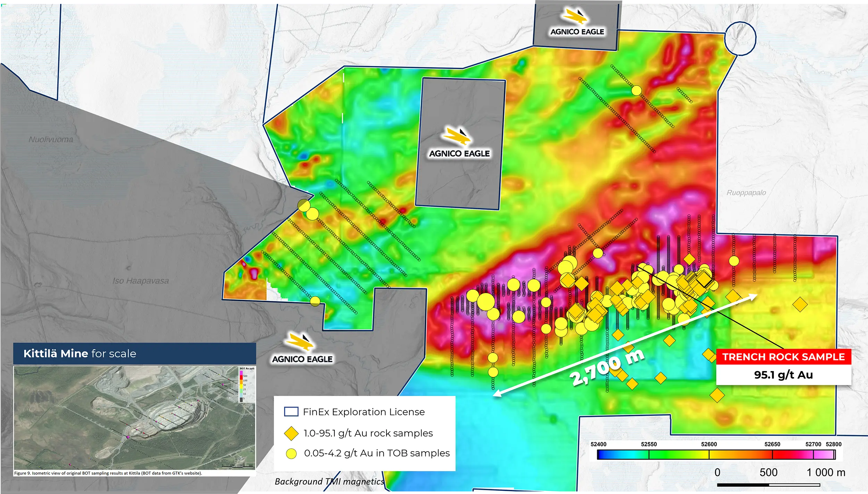Click the central Agnico Eagle logo
This screenshot has height=494, width=868.
(459, 143)
